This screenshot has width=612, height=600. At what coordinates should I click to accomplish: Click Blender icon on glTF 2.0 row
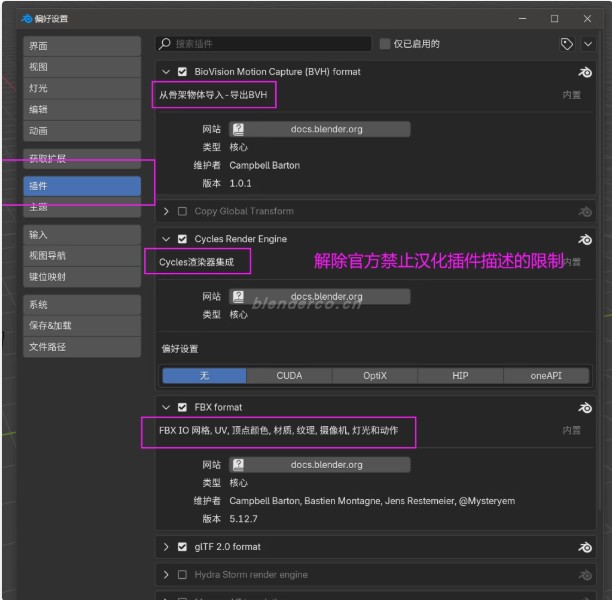(x=585, y=547)
